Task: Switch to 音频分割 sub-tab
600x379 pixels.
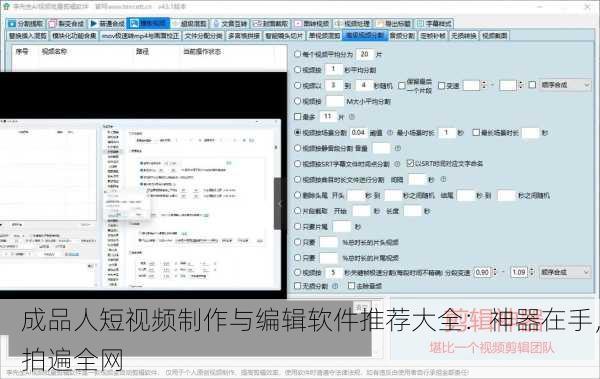Action: tap(402, 36)
